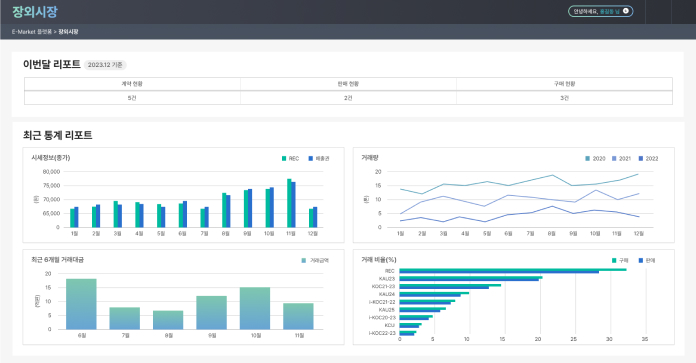The image size is (696, 363).
Task: Click the KAU24 row label
Action: point(387,294)
